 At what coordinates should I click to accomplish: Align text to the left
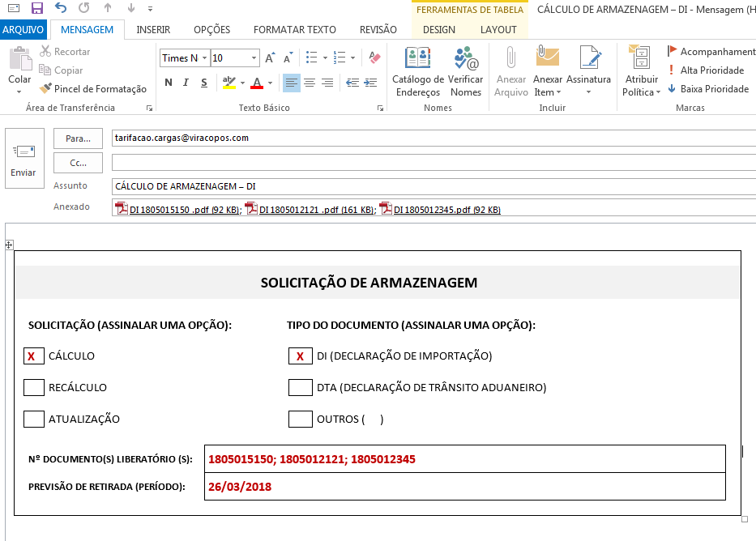(291, 83)
